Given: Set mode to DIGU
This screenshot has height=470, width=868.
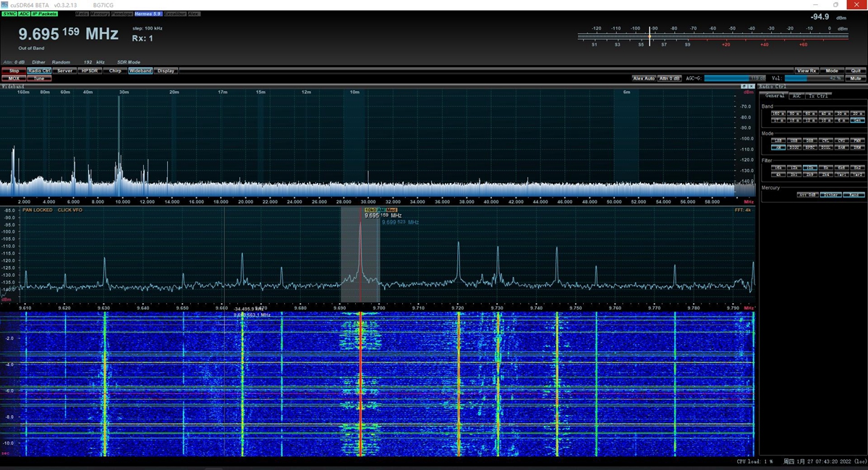Looking at the screenshot, I should pyautogui.click(x=794, y=147).
